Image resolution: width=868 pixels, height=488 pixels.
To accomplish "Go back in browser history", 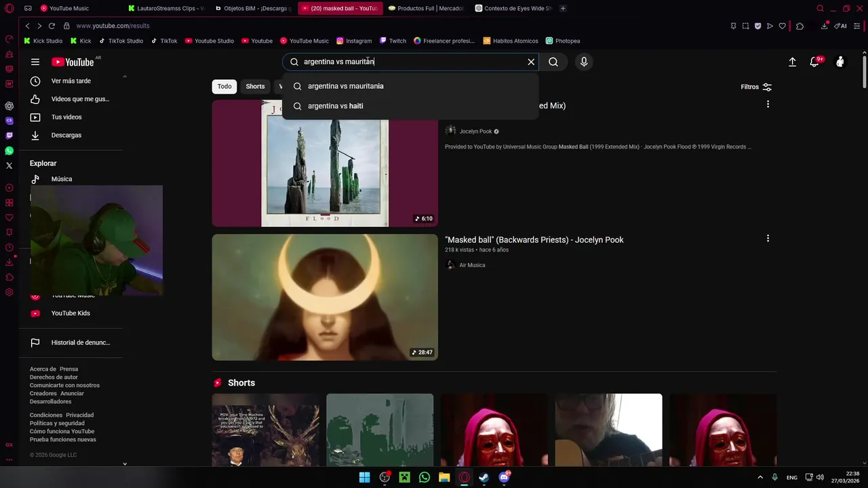I will [27, 26].
